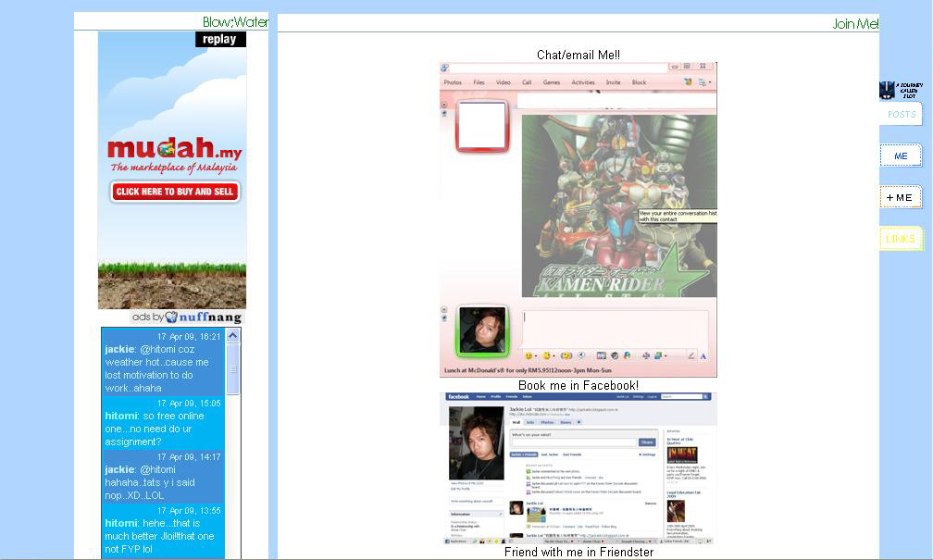Open the smiley emoticon picker in messenger

[529, 355]
